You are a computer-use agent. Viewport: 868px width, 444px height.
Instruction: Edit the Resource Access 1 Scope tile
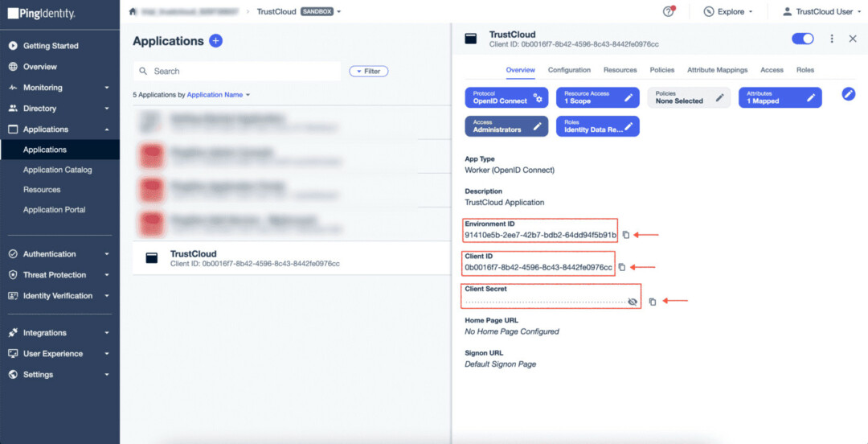click(598, 97)
